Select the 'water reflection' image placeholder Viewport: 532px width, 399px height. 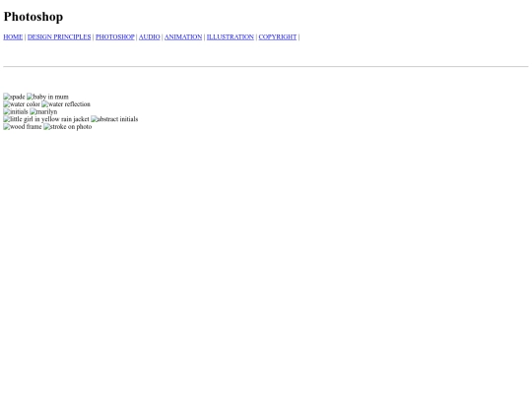pyautogui.click(x=66, y=104)
